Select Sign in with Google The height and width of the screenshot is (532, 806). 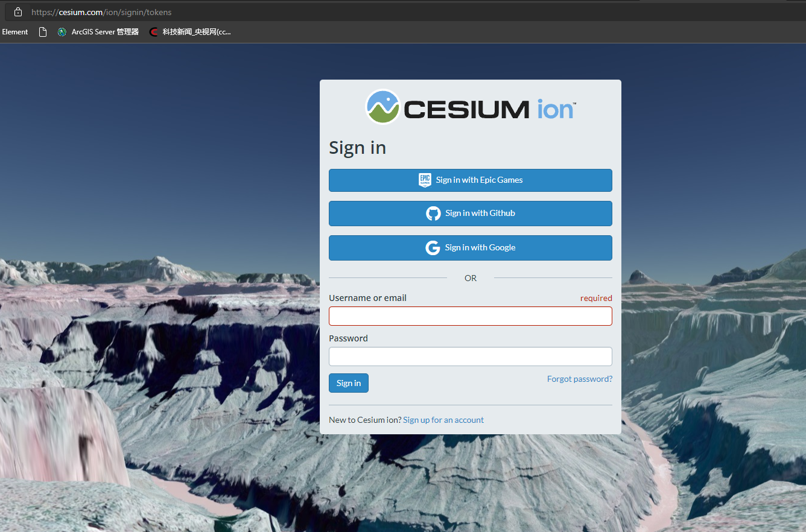(x=471, y=247)
